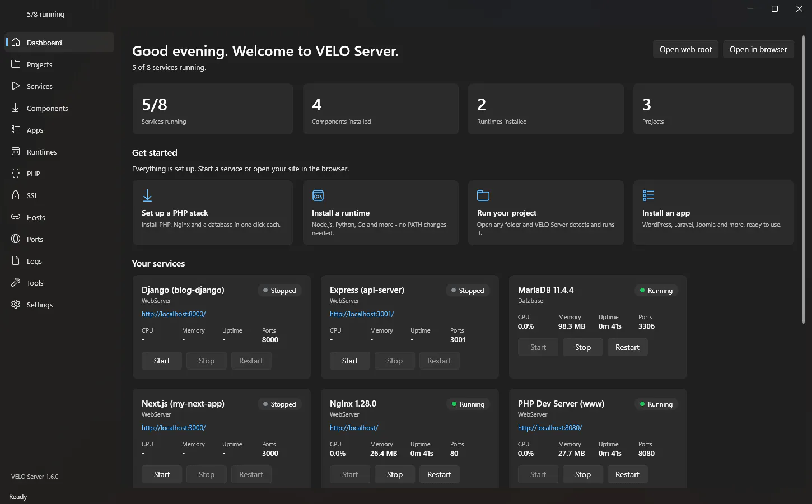812x504 pixels.
Task: Click the Projects count stat card
Action: click(x=713, y=109)
